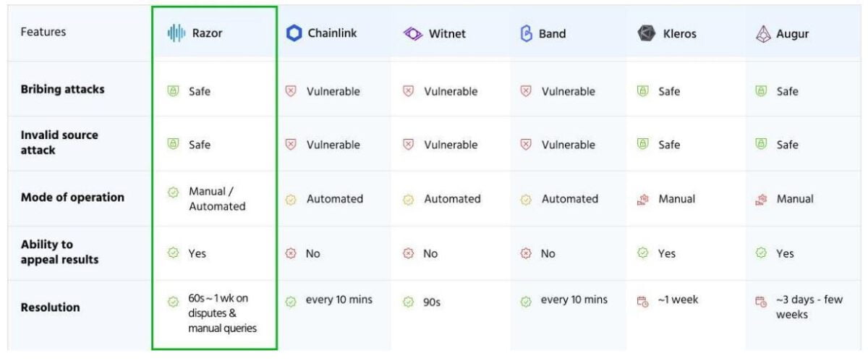Click Band's red No icon in appeal row
Image resolution: width=868 pixels, height=361 pixels.
tap(526, 254)
